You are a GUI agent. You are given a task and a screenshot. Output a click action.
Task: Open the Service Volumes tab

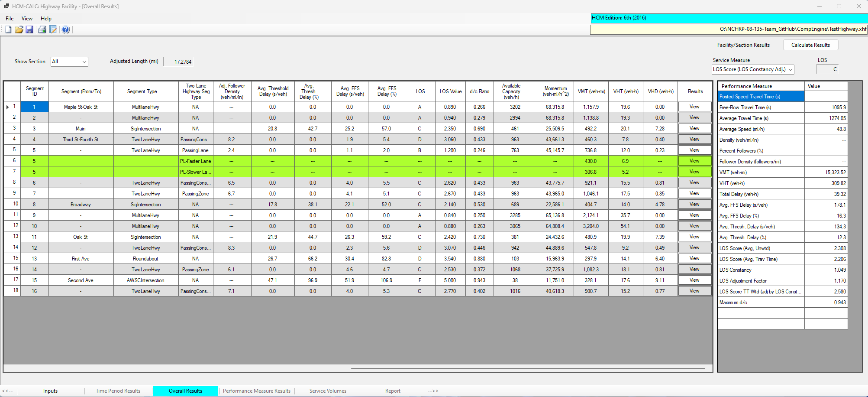pyautogui.click(x=327, y=390)
